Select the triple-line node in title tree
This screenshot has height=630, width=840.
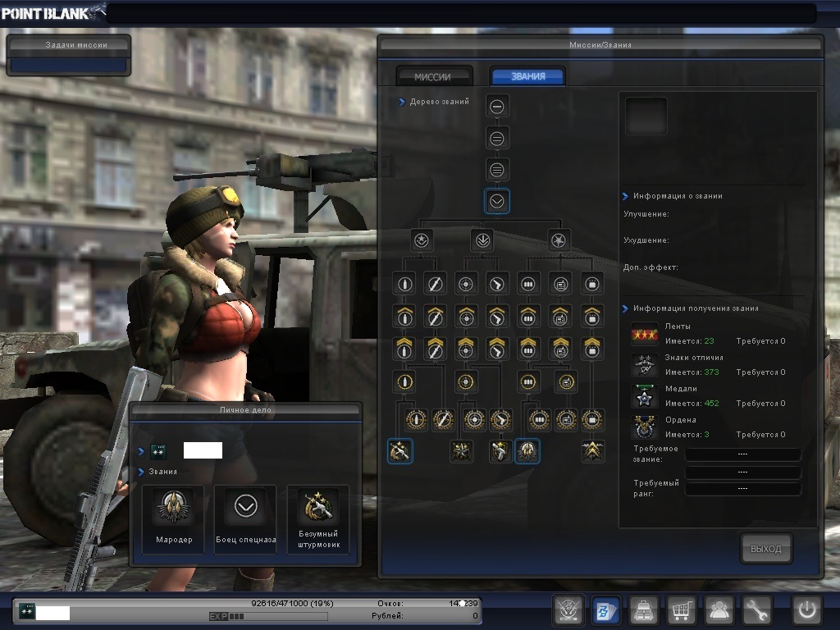pos(497,170)
